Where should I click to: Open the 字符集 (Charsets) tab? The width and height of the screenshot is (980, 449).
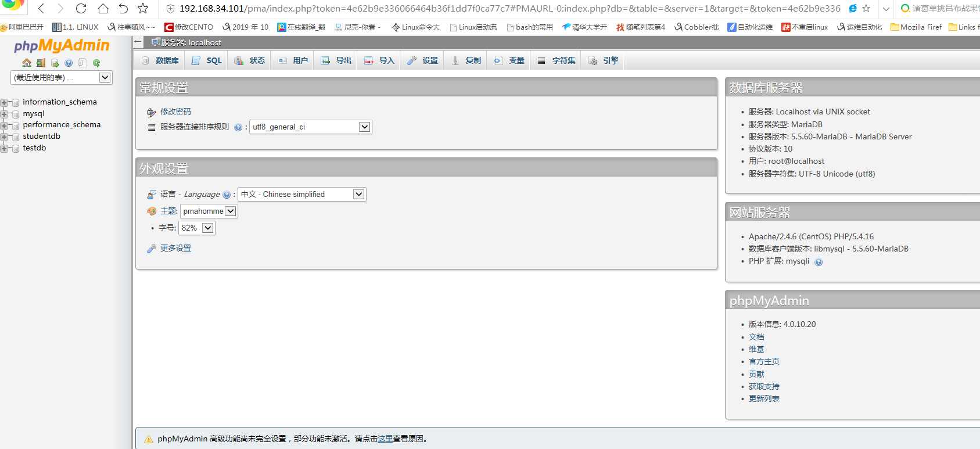click(556, 60)
